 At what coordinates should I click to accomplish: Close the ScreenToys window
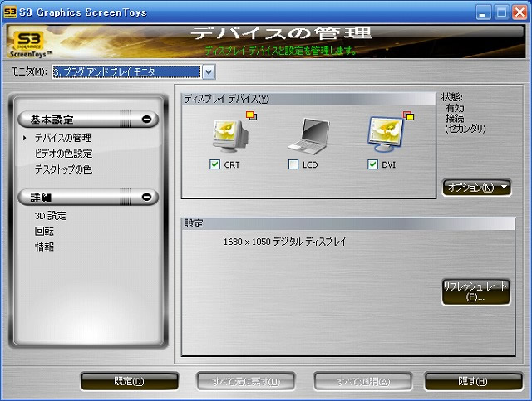(520, 12)
